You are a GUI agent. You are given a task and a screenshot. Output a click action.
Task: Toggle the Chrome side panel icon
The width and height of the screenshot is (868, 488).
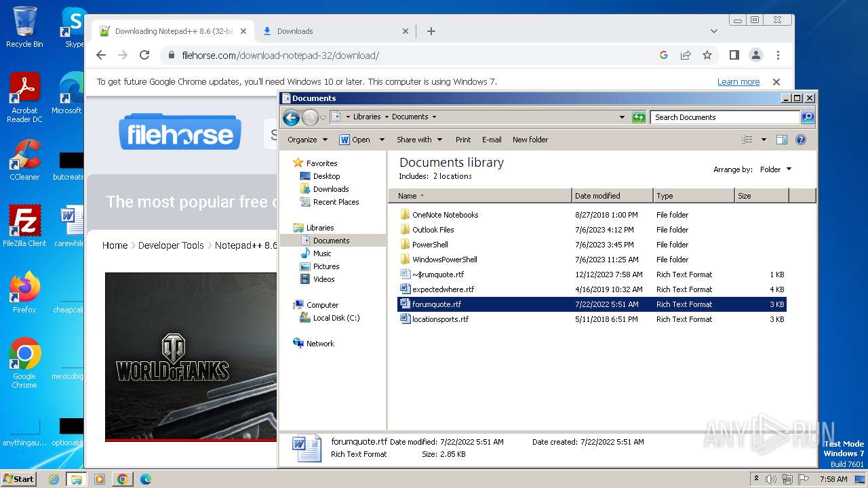click(734, 55)
